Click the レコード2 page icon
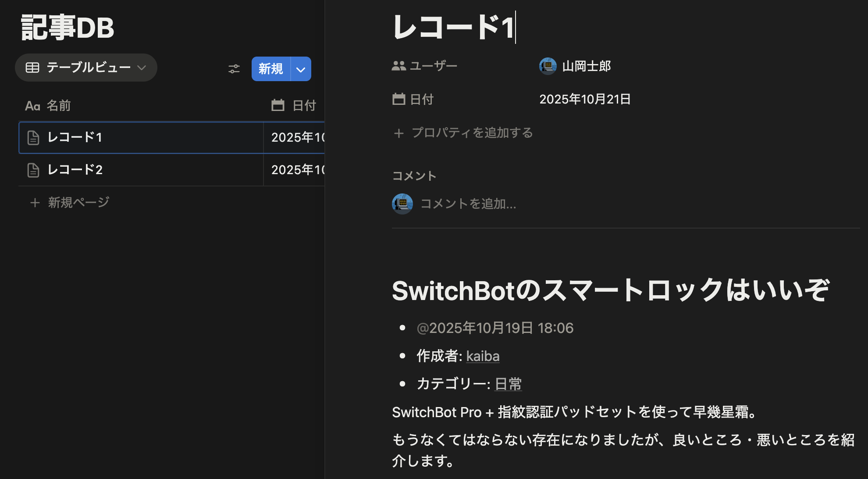Screen dimensions: 868x479 (x=33, y=170)
